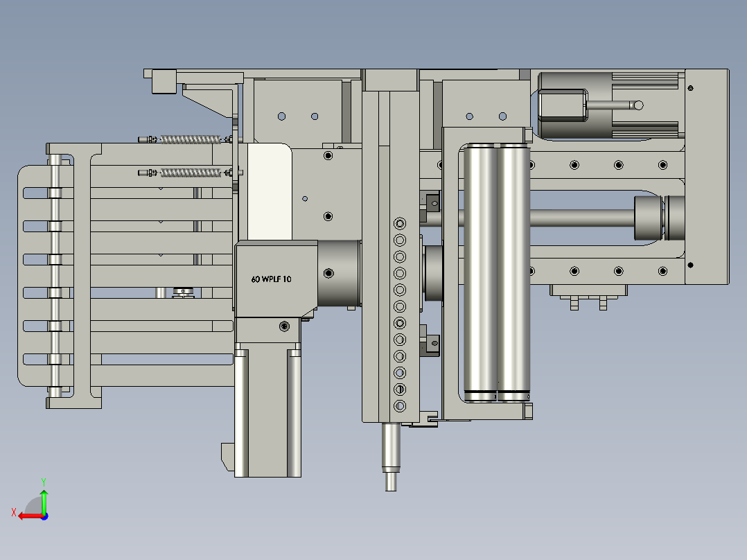The width and height of the screenshot is (747, 560).
Task: Select the left roller of the twin rollers
Action: 480,272
